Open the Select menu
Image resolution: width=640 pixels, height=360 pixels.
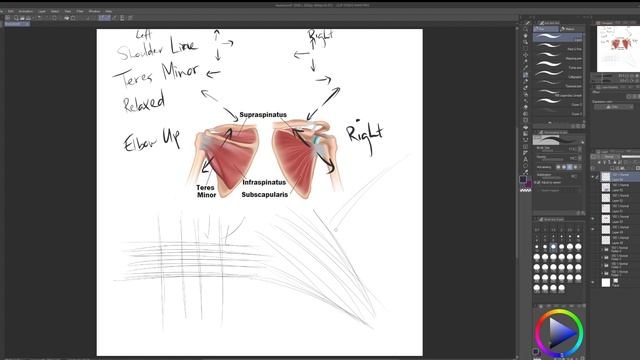[x=55, y=11]
